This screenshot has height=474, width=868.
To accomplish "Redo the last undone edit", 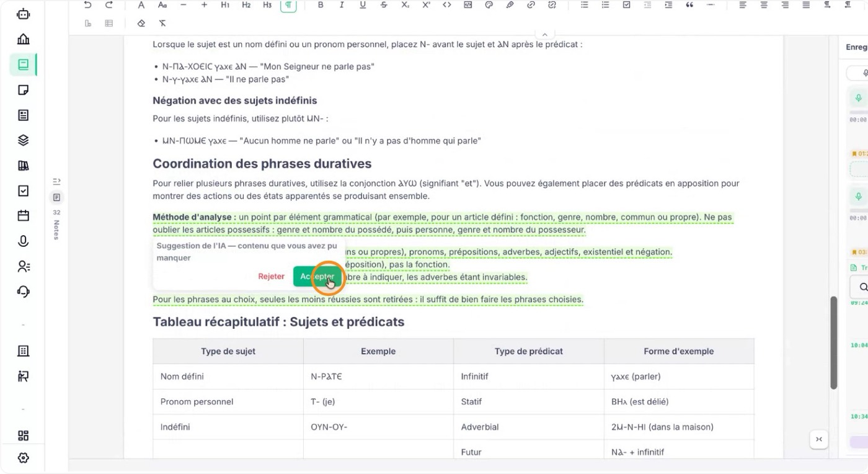I will point(109,5).
